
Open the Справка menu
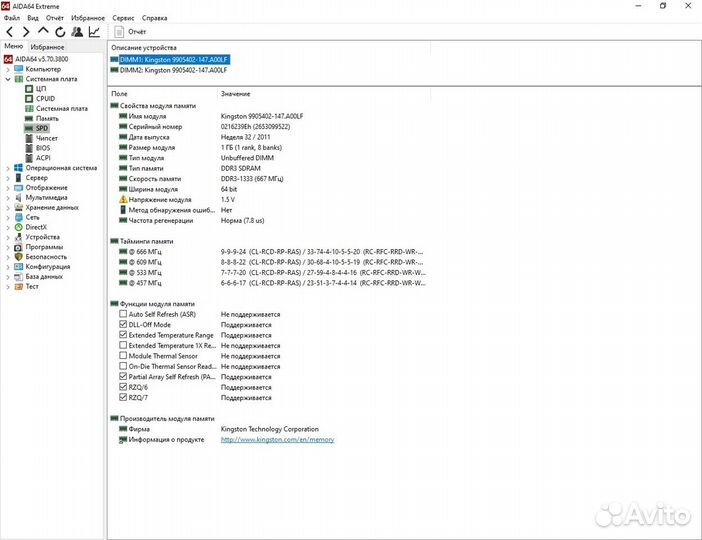point(154,18)
